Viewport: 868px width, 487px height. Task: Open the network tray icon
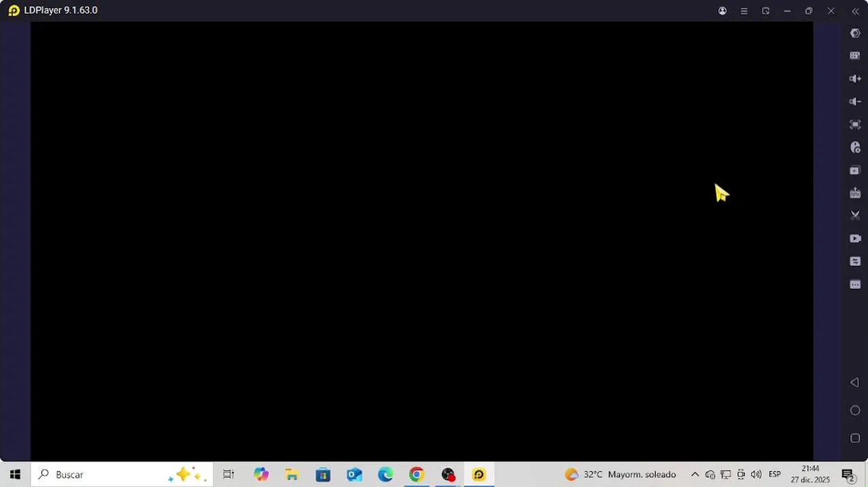click(x=725, y=475)
